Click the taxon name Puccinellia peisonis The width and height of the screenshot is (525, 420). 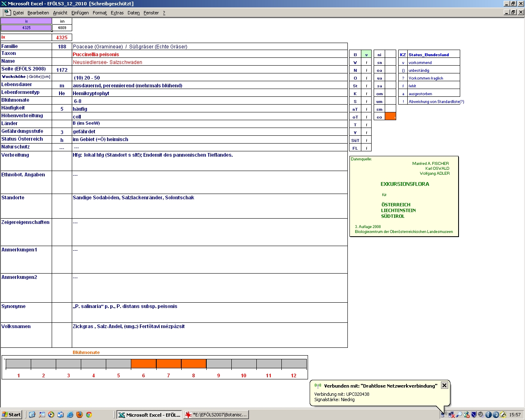pos(96,55)
